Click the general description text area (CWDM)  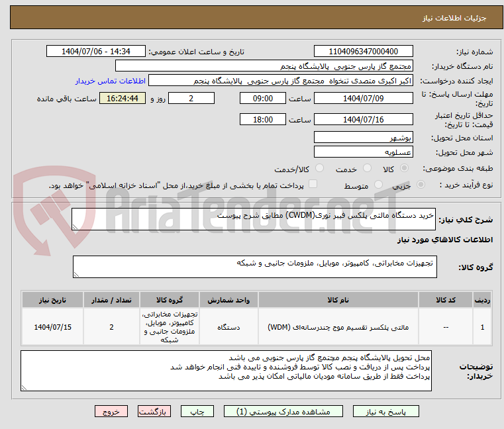point(253,219)
